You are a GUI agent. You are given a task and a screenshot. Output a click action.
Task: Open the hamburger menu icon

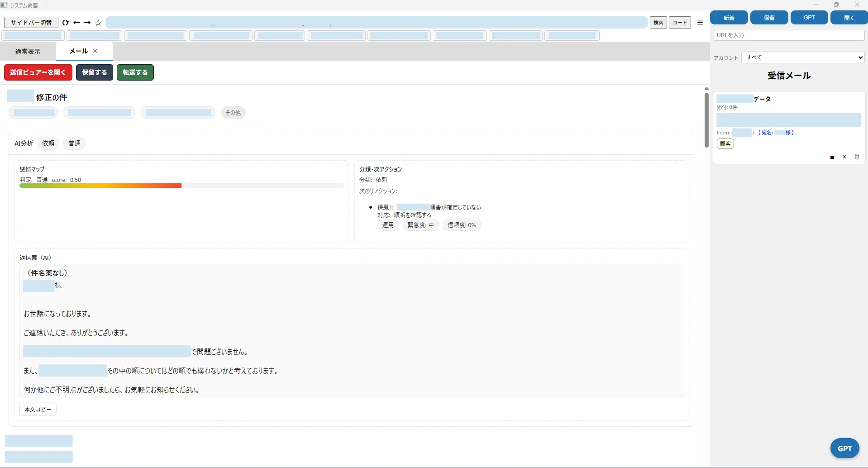click(700, 23)
